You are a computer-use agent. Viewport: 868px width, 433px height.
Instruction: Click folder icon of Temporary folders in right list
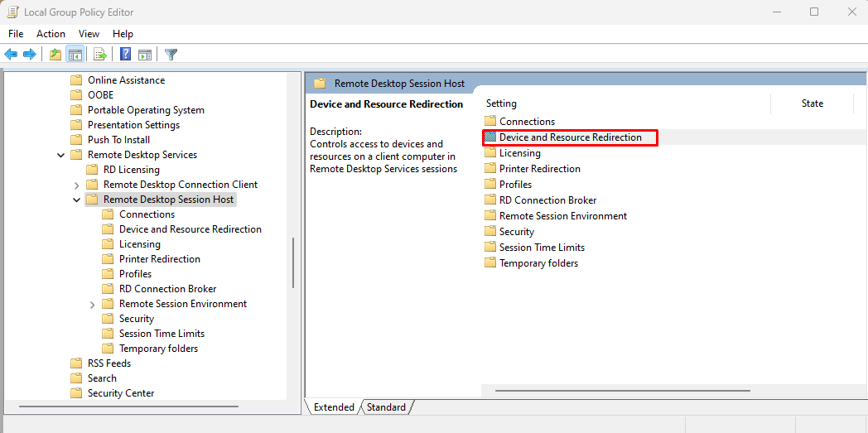490,263
